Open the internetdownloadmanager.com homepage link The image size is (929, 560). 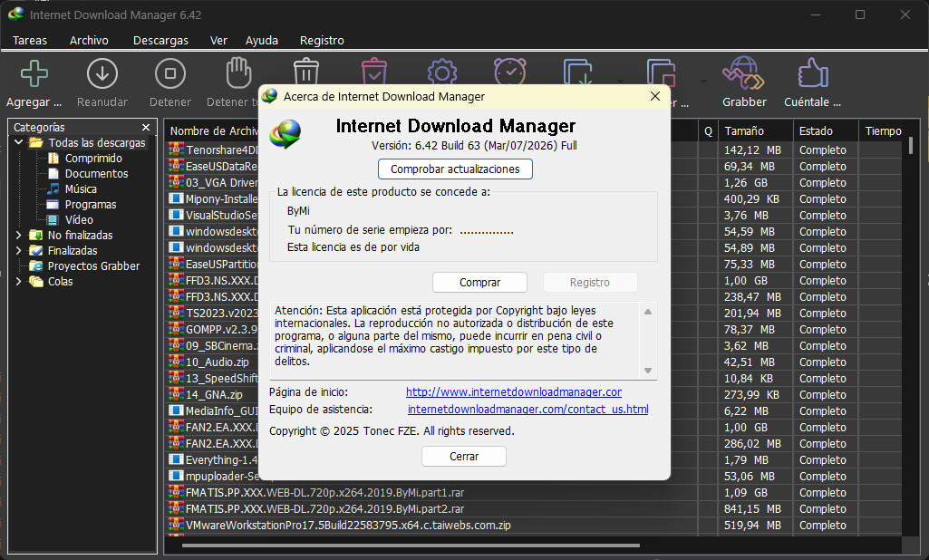point(514,392)
